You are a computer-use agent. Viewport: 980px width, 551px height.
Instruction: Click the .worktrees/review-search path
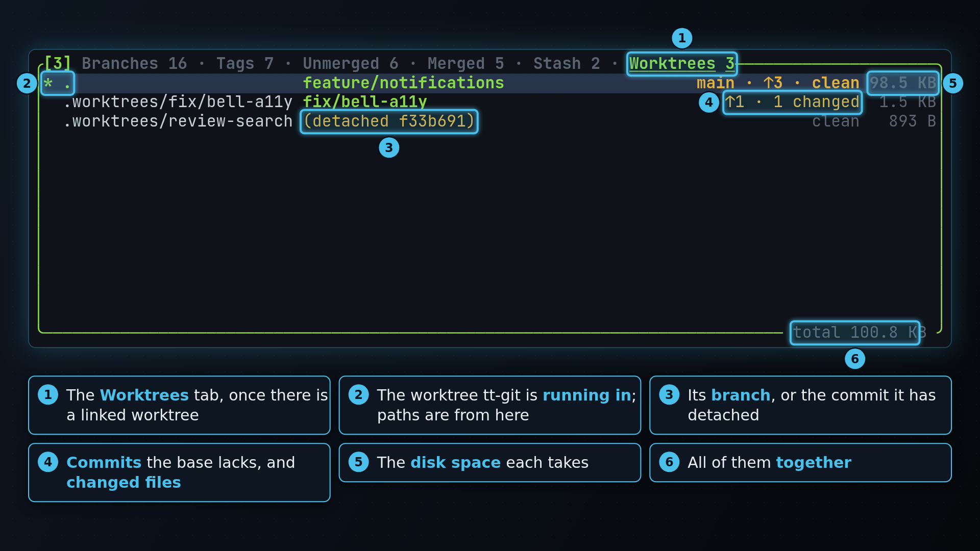(x=178, y=121)
